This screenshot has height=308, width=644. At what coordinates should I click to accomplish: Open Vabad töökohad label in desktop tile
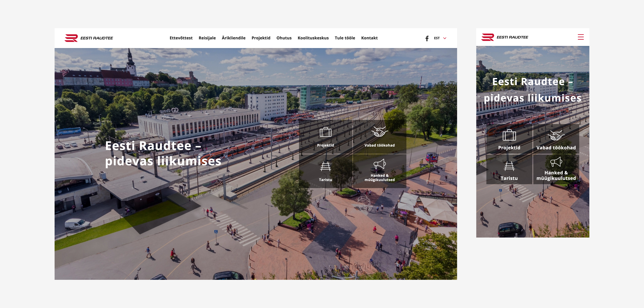click(x=379, y=145)
